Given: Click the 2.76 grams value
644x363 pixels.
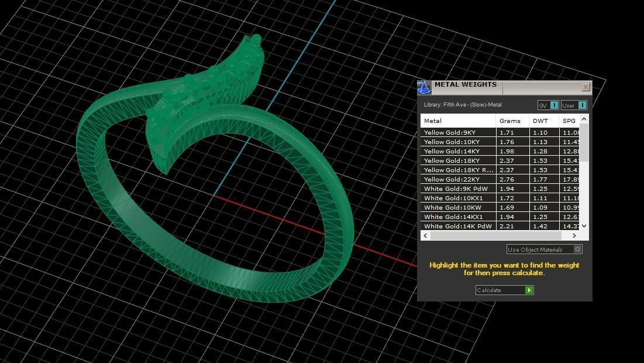Looking at the screenshot, I should [507, 179].
